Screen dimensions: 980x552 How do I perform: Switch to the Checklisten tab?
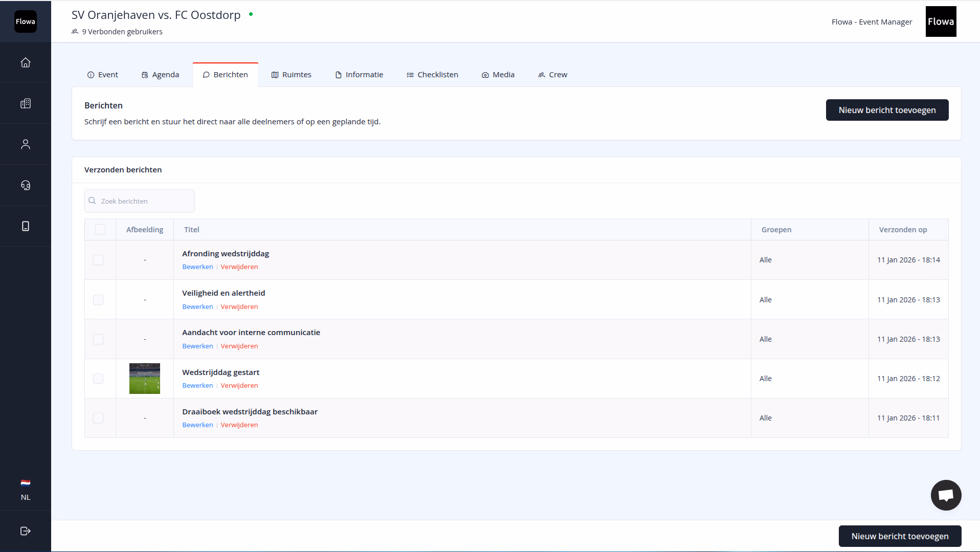click(x=432, y=75)
